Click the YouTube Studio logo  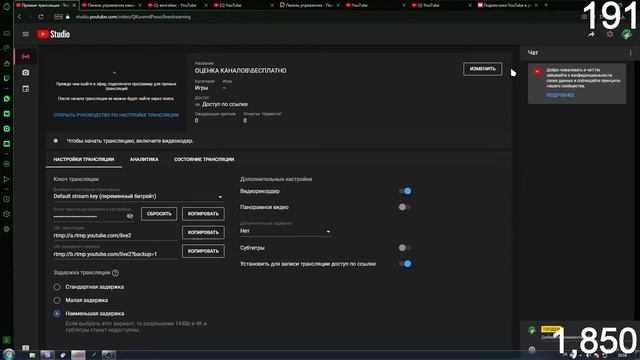(53, 34)
